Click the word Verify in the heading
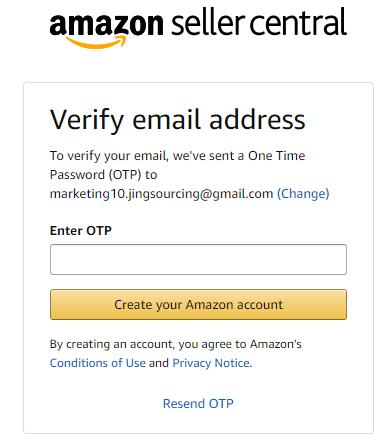This screenshot has height=436, width=374. (x=87, y=121)
